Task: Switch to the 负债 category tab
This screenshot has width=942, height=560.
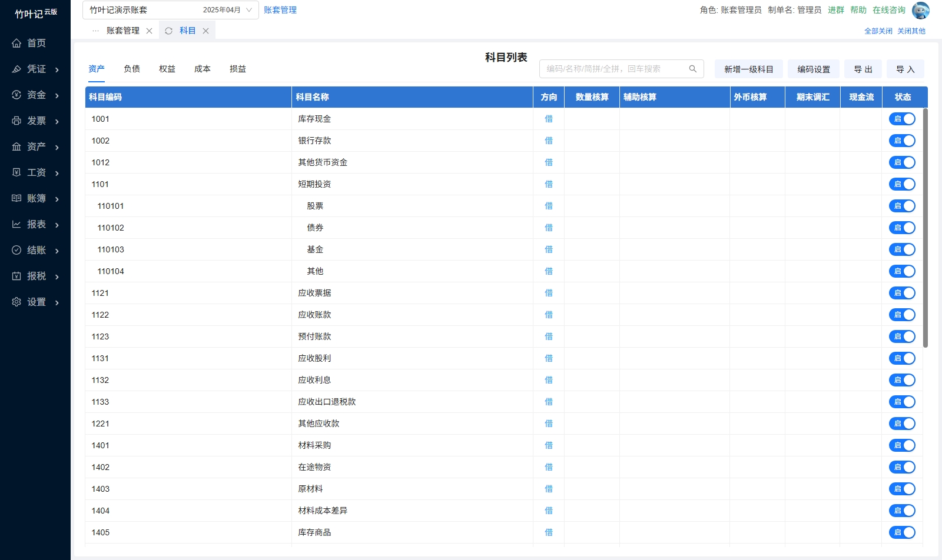Action: 132,69
